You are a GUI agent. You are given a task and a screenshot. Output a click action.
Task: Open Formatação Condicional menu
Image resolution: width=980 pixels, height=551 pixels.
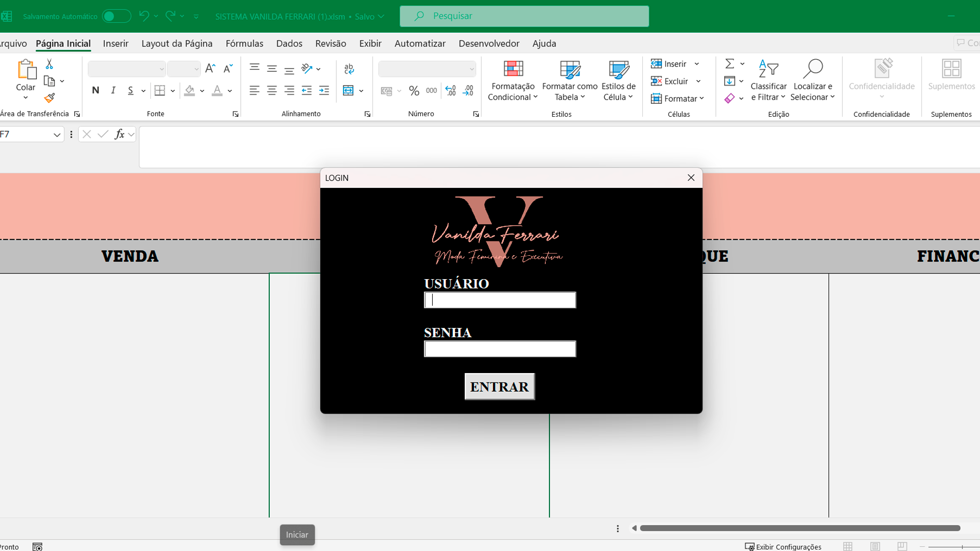pyautogui.click(x=513, y=80)
